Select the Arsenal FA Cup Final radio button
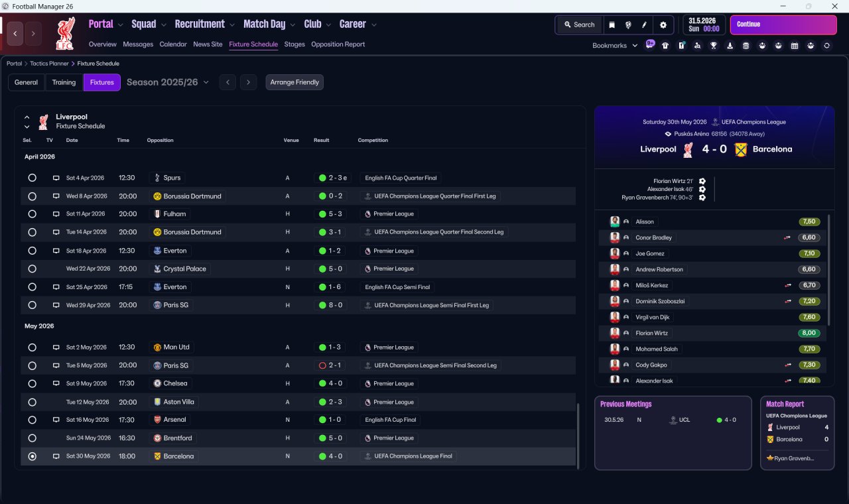Screen dimensions: 849x504 point(32,420)
